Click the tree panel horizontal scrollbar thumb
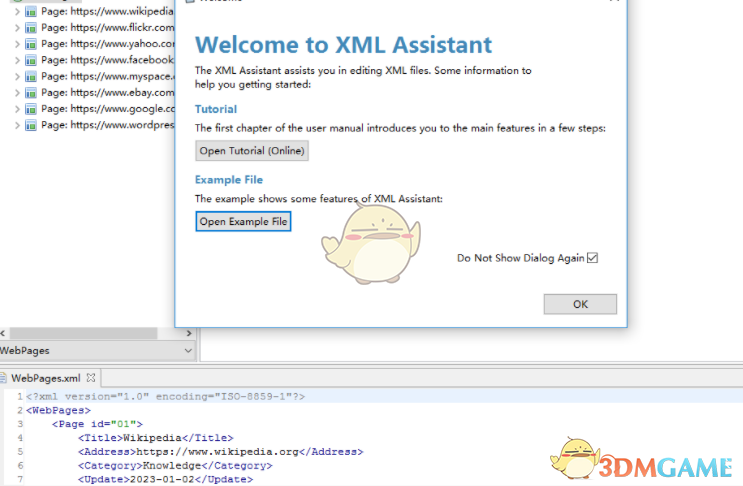Viewport: 743px width, 486px height. [x=83, y=333]
